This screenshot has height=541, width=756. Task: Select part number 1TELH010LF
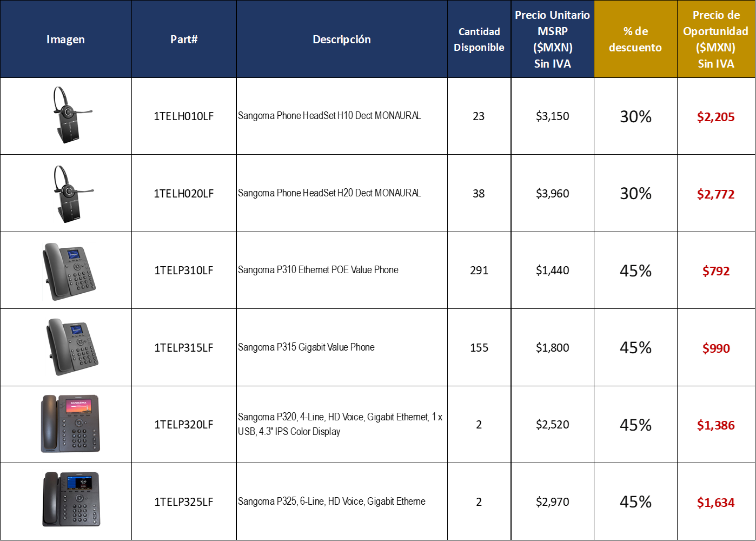pyautogui.click(x=184, y=116)
